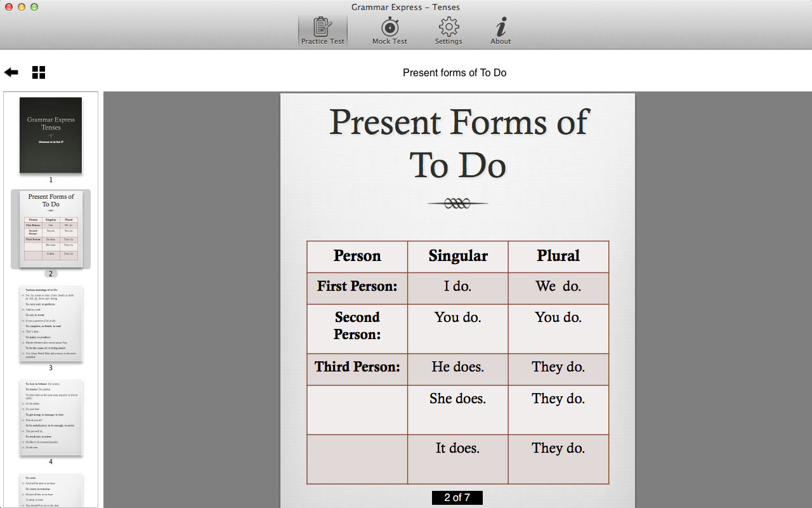Click the "Third Person:" row label

357,367
